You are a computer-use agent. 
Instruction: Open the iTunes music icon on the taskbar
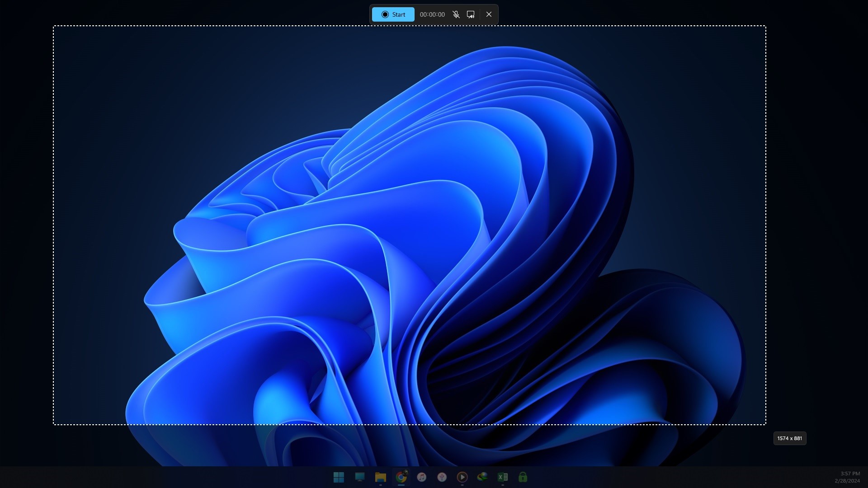(x=422, y=477)
